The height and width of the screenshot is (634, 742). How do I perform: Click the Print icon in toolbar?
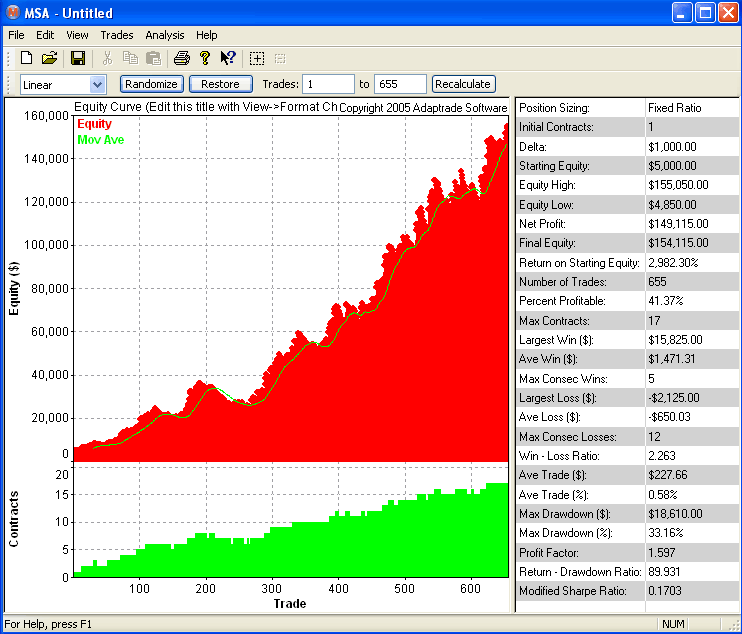coord(181,58)
